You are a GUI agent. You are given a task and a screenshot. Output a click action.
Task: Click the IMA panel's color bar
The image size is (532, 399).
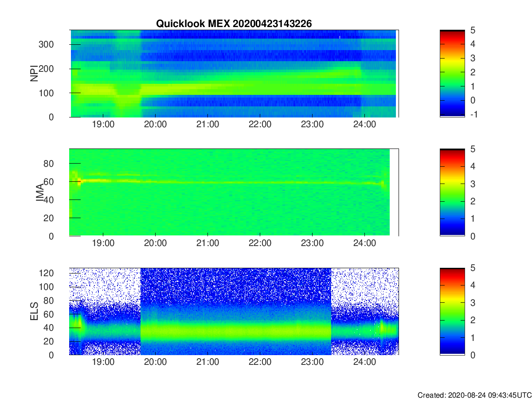[452, 192]
